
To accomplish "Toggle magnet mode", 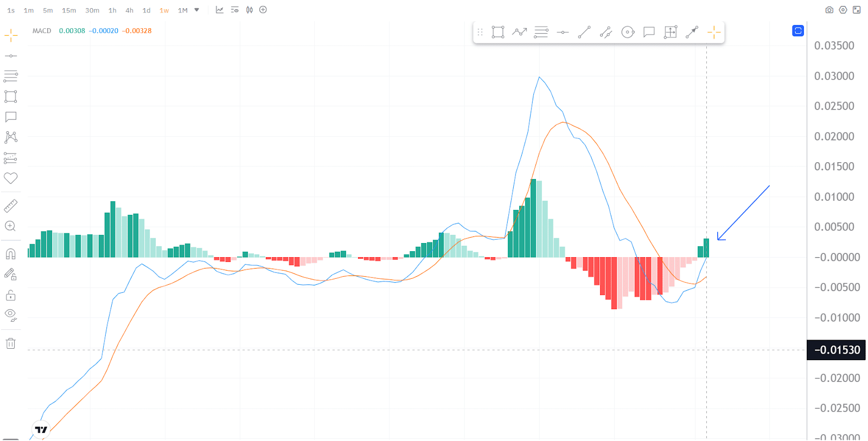I will coord(11,254).
